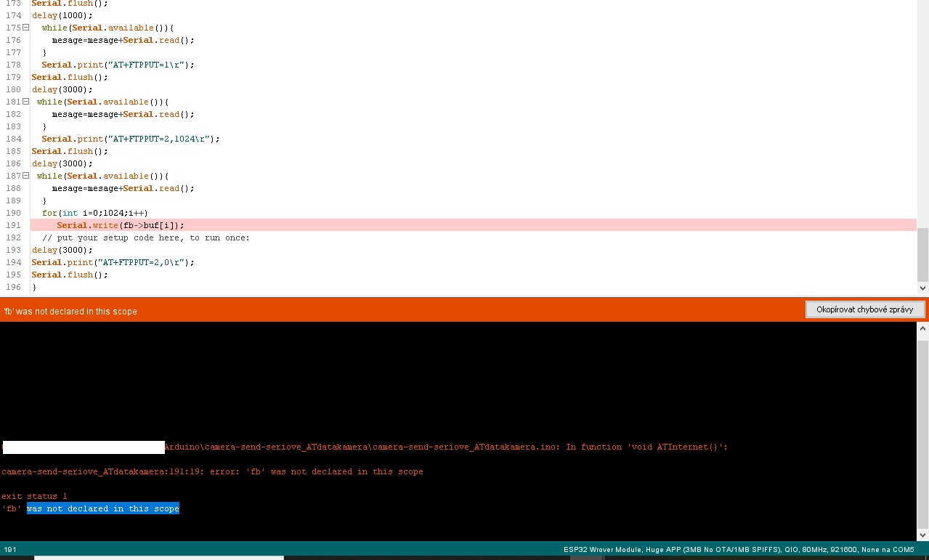Click the 'for(int i=0;1024;i++)' code line

[94, 213]
